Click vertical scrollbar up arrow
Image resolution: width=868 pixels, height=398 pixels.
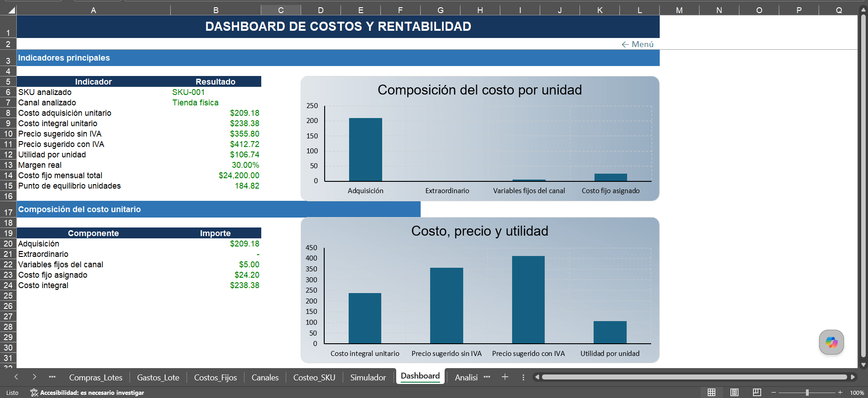(x=863, y=9)
